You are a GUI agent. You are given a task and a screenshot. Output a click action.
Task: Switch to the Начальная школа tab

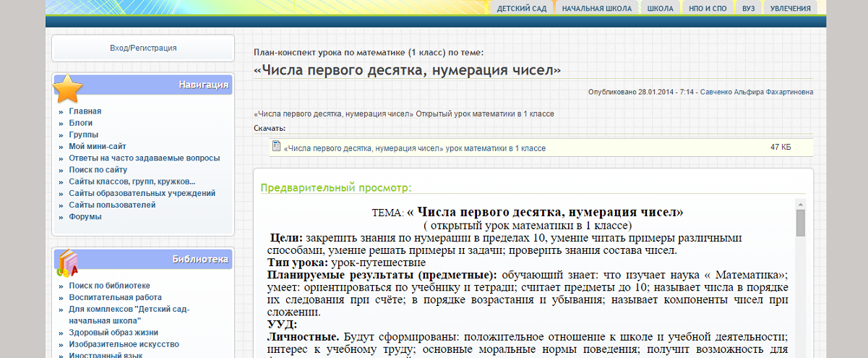596,9
